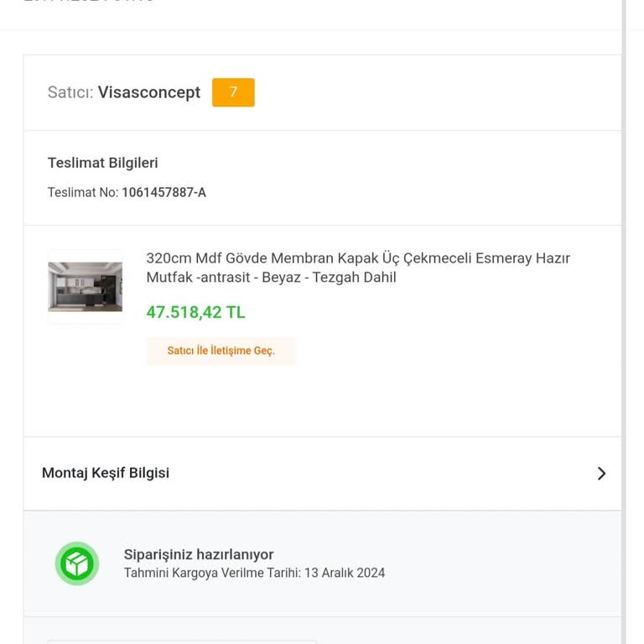Viewport: 644px width, 644px height.
Task: Click the Tezgah Dahil part of the title
Action: tap(355, 278)
